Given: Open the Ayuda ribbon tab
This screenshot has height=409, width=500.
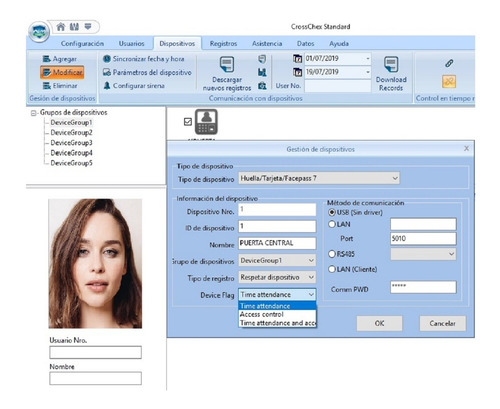Looking at the screenshot, I should pos(339,44).
